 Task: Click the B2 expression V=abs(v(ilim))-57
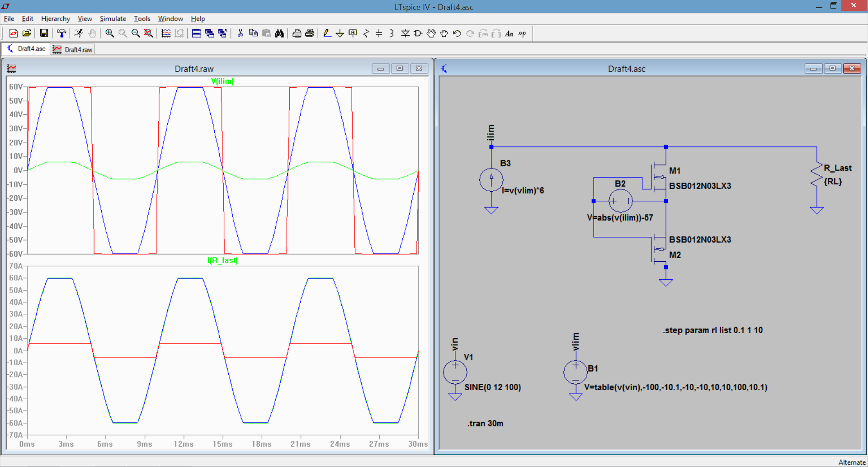coord(620,217)
